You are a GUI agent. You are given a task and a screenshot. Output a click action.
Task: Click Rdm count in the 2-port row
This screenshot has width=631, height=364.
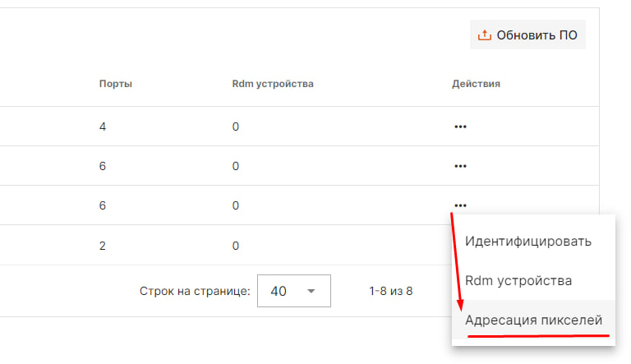(x=235, y=245)
